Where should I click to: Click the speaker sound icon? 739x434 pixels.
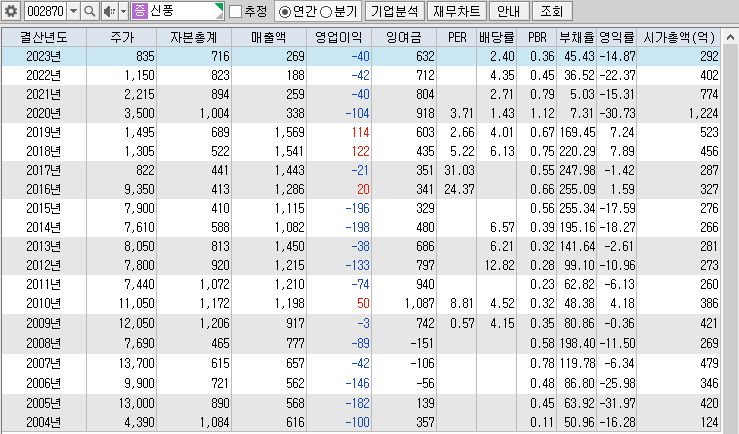[109, 11]
